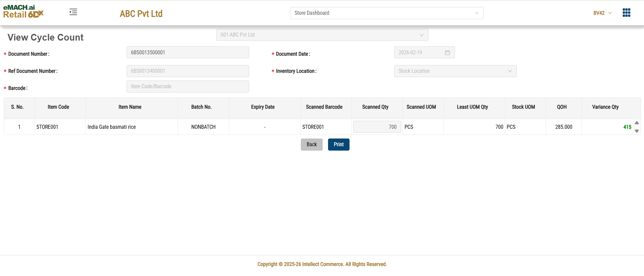Click the Inventory Location label

point(296,71)
